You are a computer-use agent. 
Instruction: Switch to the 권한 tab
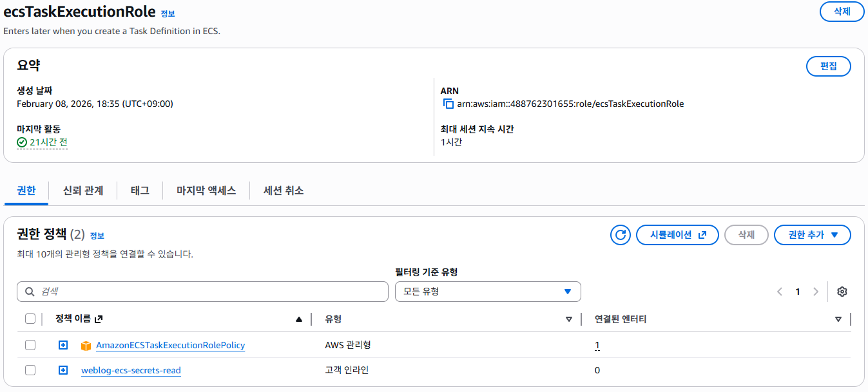point(26,191)
